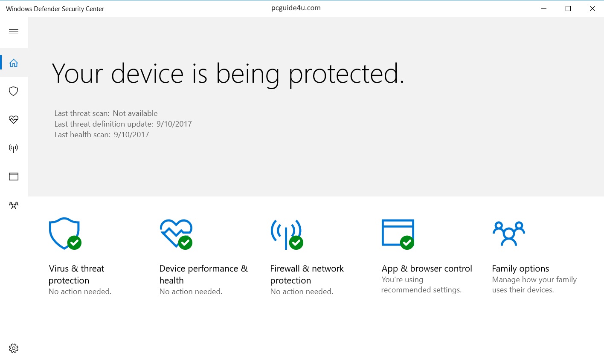Maximize the Windows Defender Security Center window
This screenshot has width=604, height=364.
568,9
